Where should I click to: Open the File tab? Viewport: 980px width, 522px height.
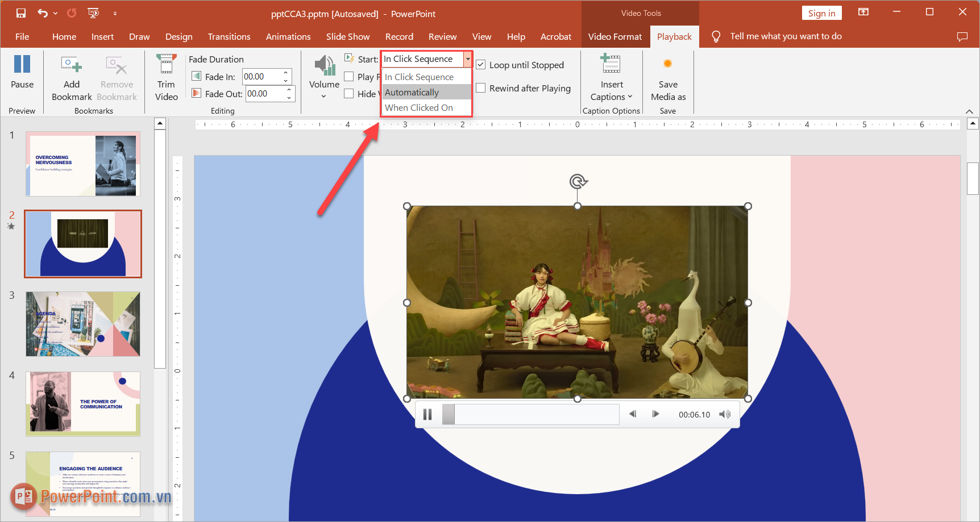pos(22,36)
